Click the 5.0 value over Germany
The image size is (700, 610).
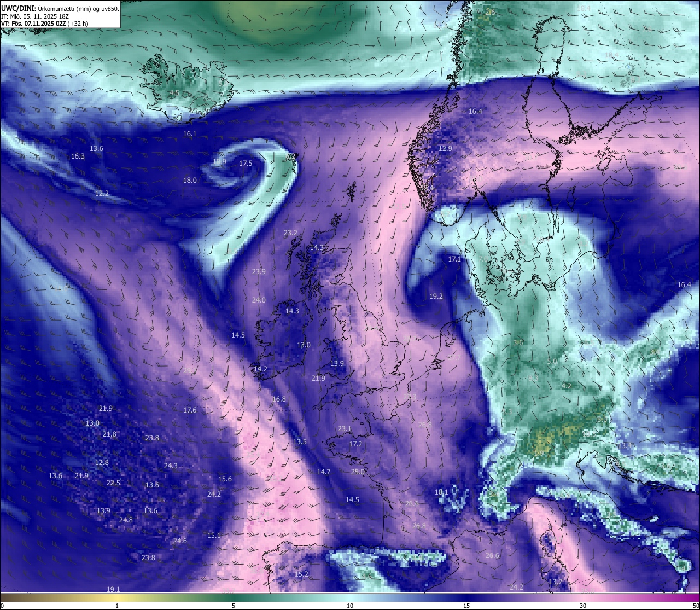pos(552,361)
